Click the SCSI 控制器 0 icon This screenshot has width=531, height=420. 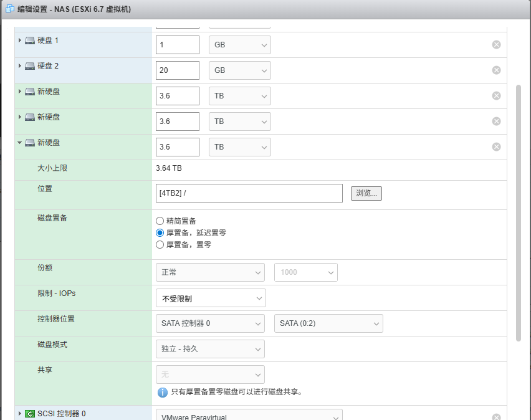click(x=30, y=414)
